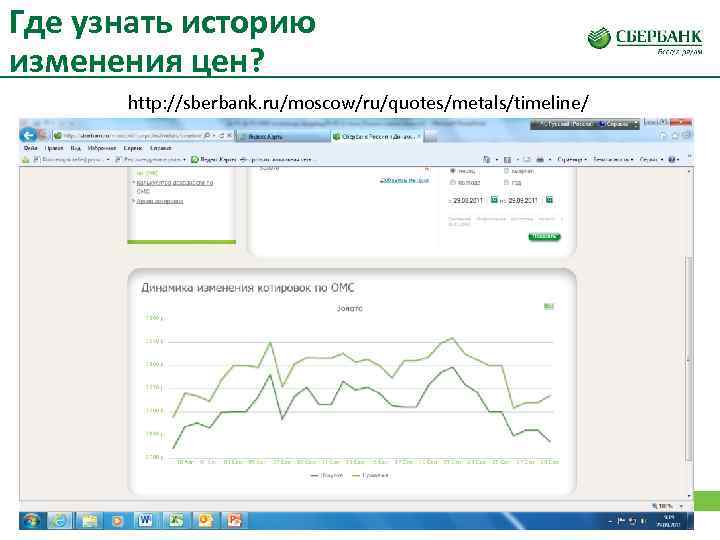Open the help question-mark icon dropdown
The image size is (720, 540).
click(x=673, y=159)
